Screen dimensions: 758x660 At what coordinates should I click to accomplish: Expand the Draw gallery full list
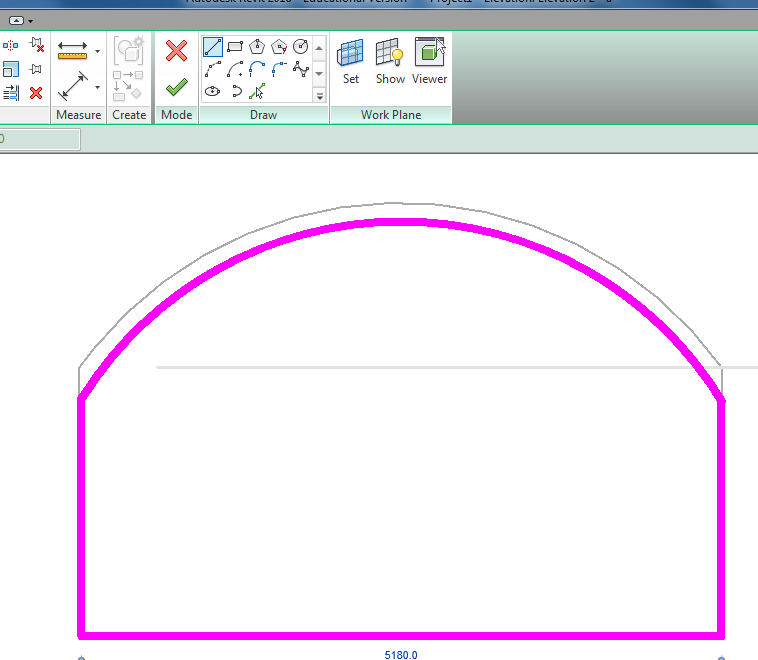click(319, 96)
